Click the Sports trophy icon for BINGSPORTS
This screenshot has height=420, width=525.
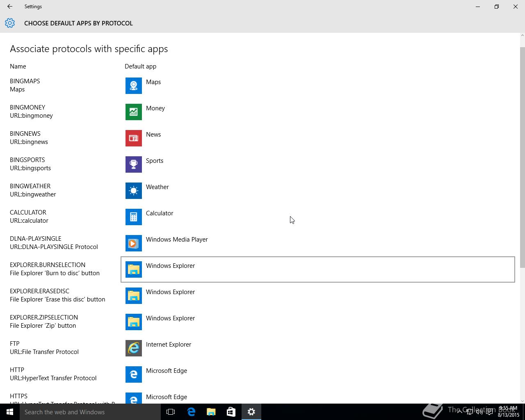[x=134, y=164]
